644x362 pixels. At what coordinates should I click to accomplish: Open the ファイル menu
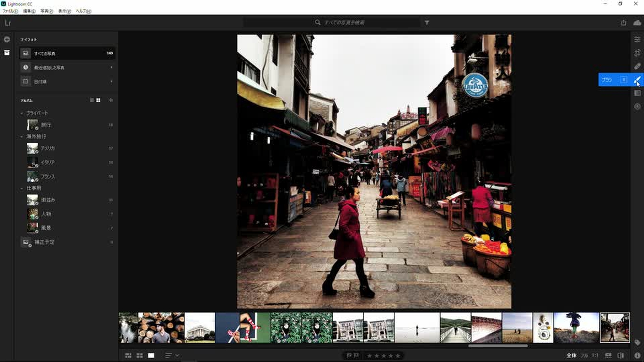coord(10,11)
